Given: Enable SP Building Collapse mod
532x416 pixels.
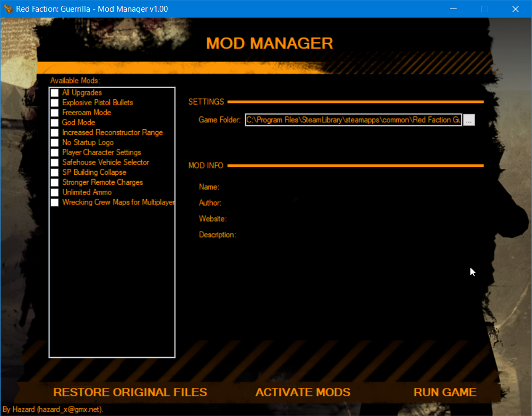Looking at the screenshot, I should coord(55,173).
